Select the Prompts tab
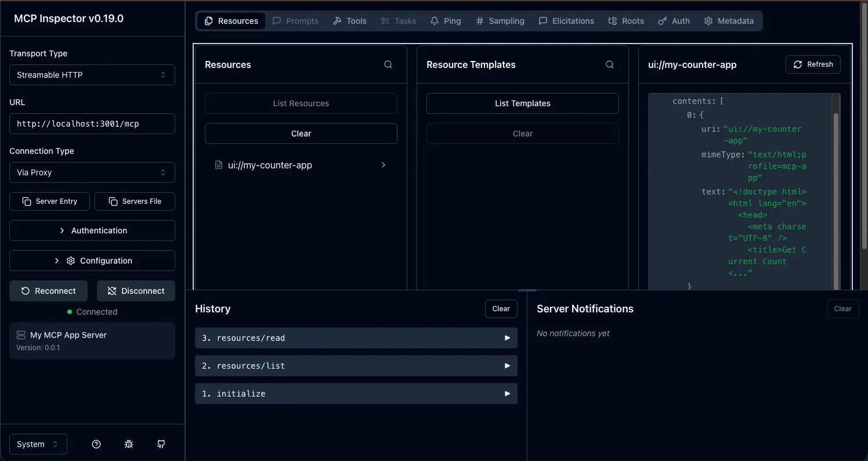Screen dimensions: 868x461 click(x=295, y=21)
